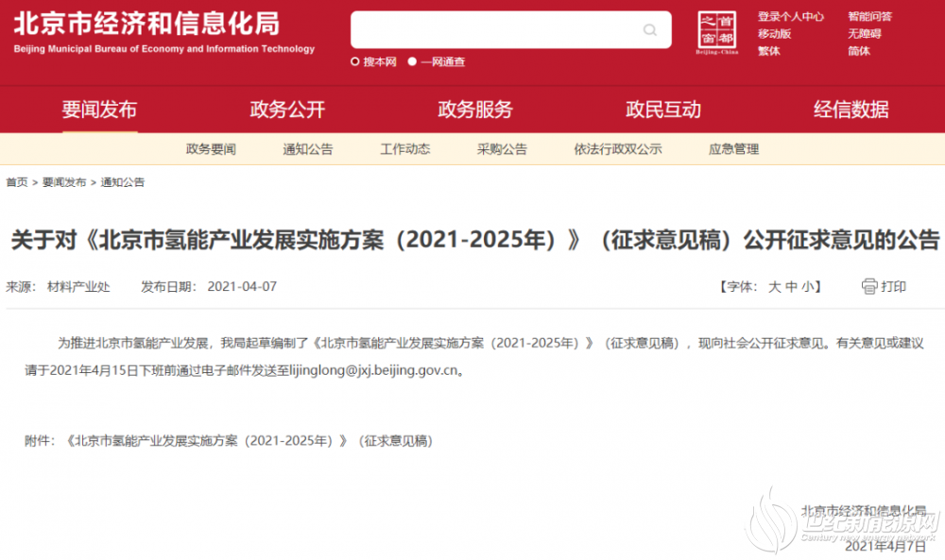
Task: Click the source text 材料产业处
Action: (x=78, y=287)
